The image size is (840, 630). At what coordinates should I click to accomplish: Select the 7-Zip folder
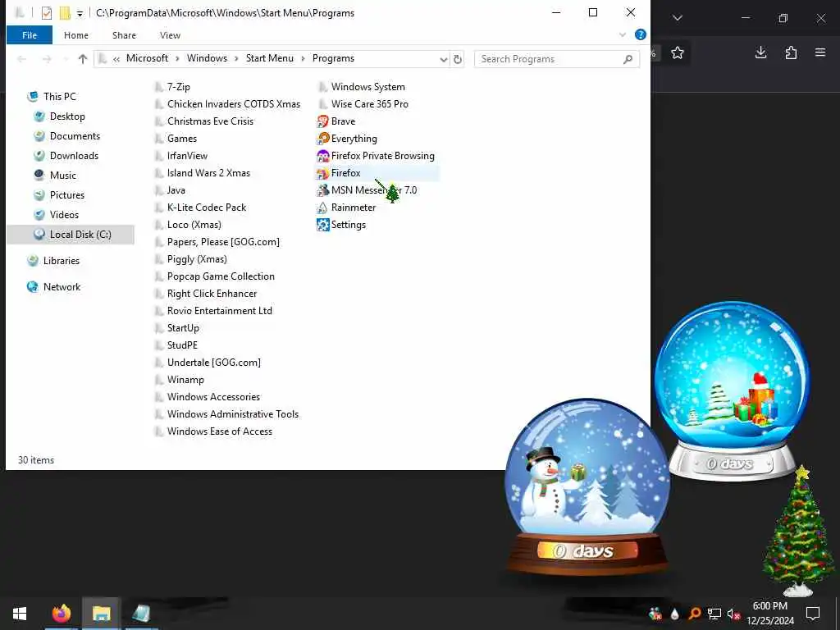[x=172, y=87]
